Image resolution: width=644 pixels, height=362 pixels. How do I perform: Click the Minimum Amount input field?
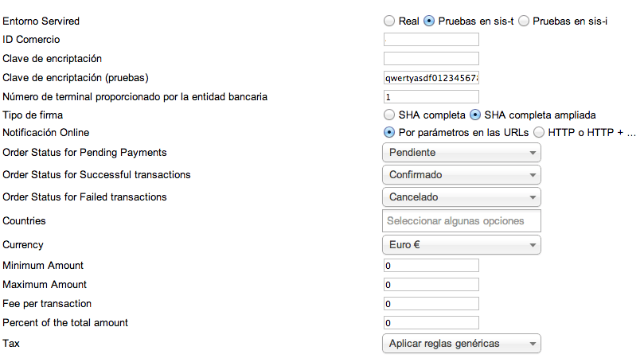(431, 266)
